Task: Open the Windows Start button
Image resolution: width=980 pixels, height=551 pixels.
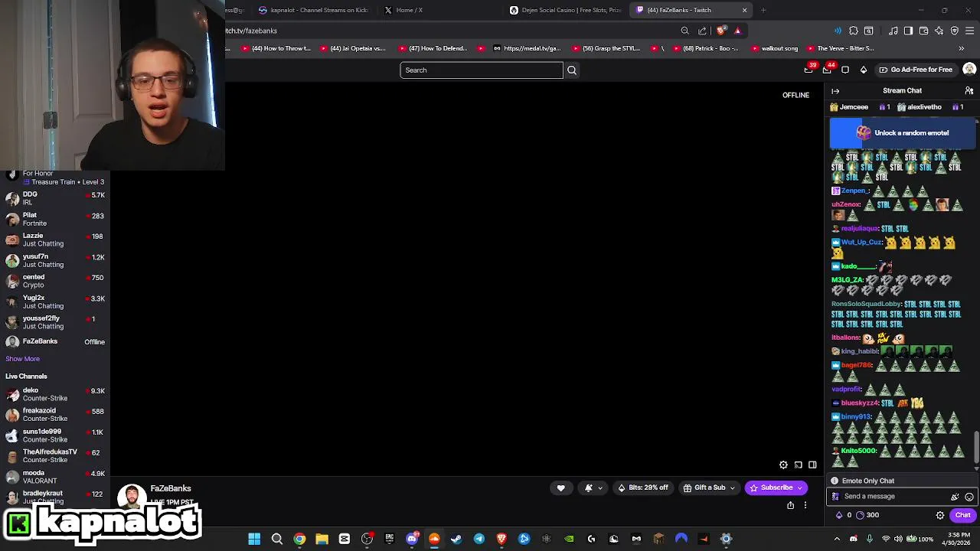Action: (x=254, y=539)
